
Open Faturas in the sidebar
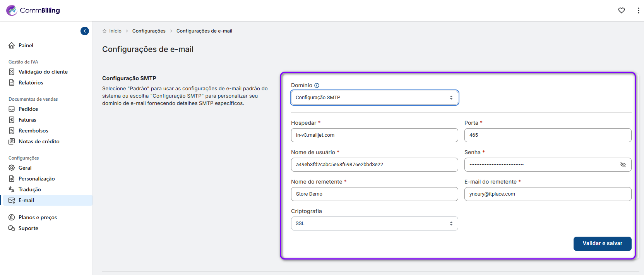[x=27, y=120]
